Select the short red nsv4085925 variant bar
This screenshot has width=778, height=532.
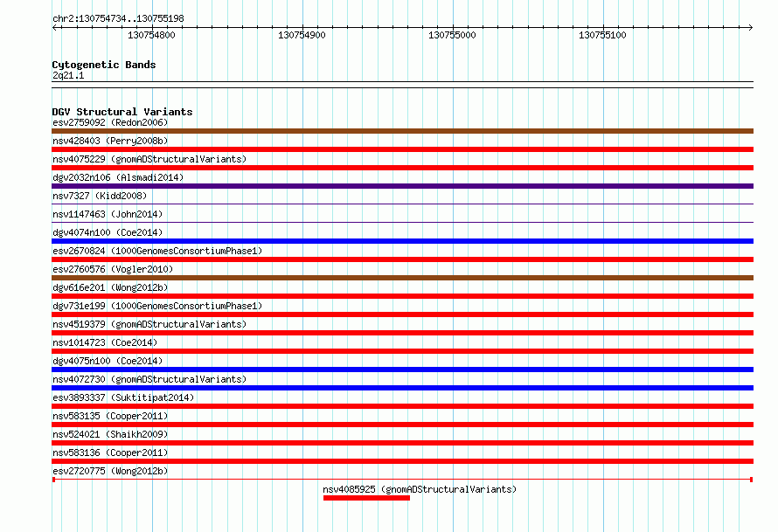point(366,498)
